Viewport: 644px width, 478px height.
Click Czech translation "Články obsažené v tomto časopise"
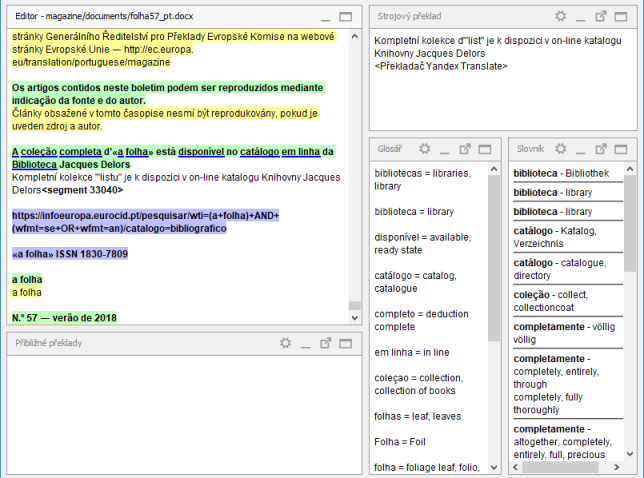tap(166, 120)
